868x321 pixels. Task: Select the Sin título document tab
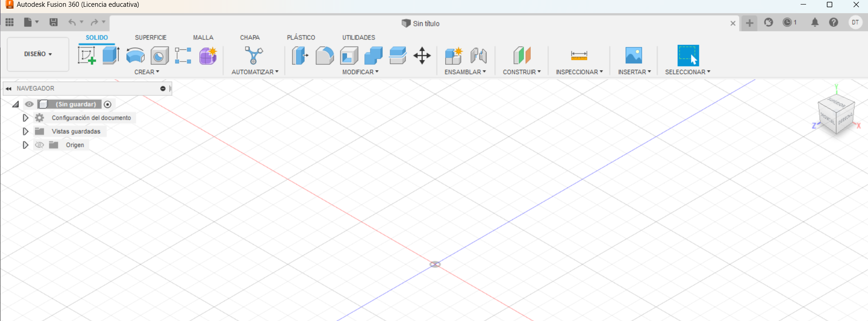[x=420, y=24]
